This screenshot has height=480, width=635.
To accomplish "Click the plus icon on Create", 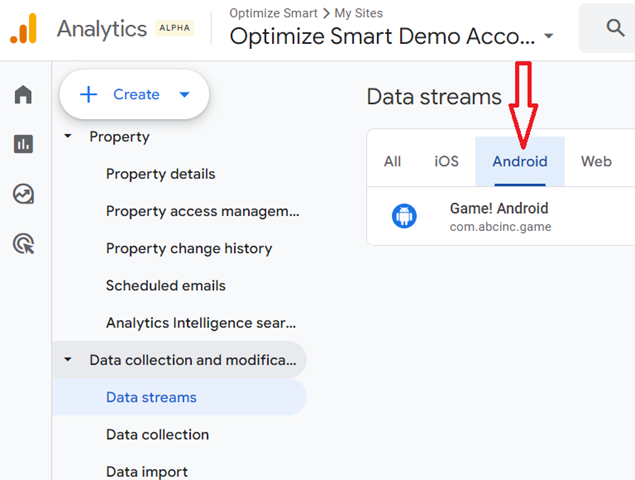I will (x=89, y=94).
